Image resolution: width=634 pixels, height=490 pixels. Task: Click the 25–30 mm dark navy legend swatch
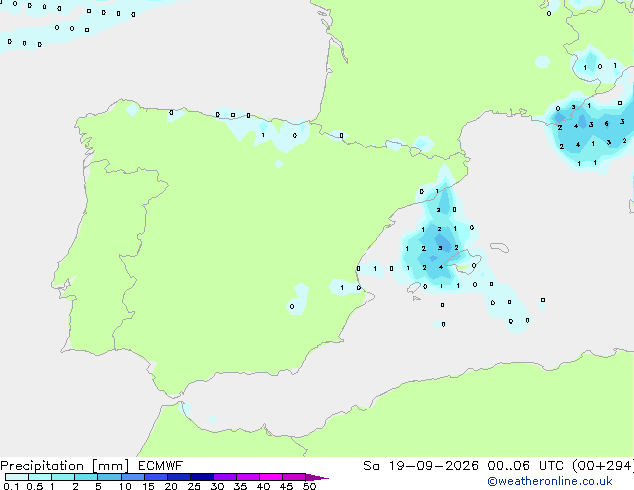[x=202, y=477]
